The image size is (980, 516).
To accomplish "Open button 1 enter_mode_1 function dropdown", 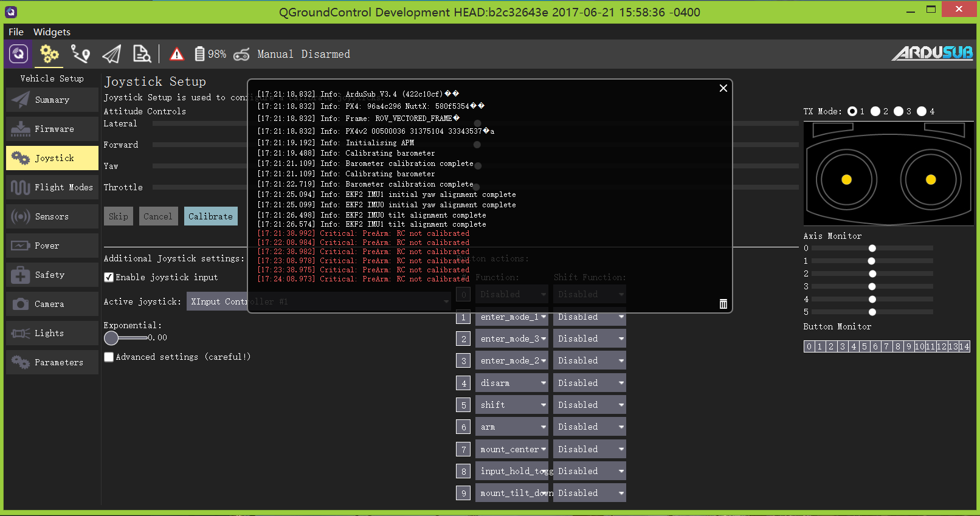I will coord(512,317).
